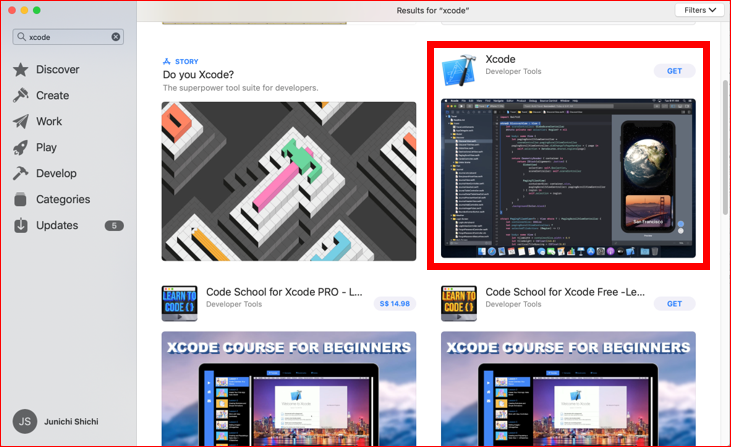
Task: Open the Xcode editor screenshot preview
Action: point(568,178)
